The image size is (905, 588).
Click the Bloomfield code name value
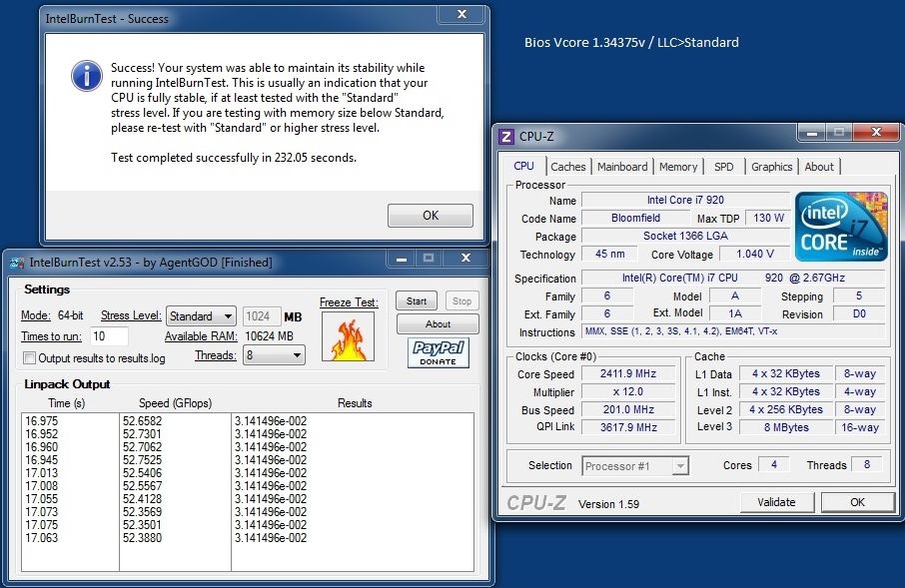(635, 218)
